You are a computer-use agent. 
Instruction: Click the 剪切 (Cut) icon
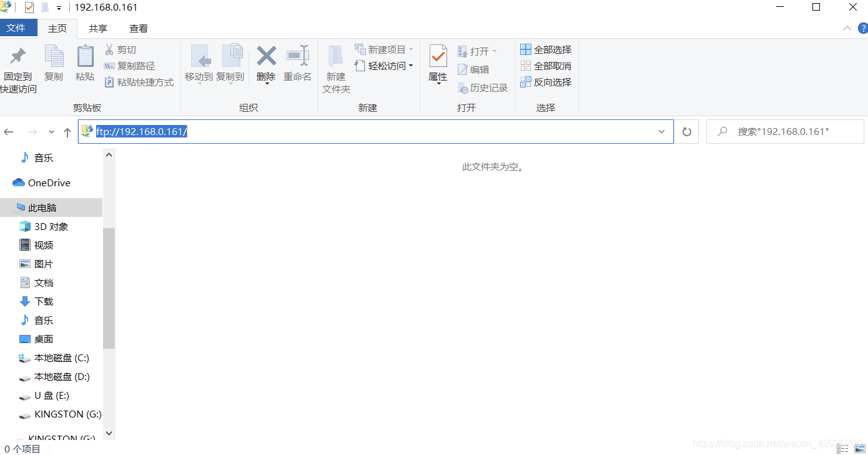pos(120,49)
